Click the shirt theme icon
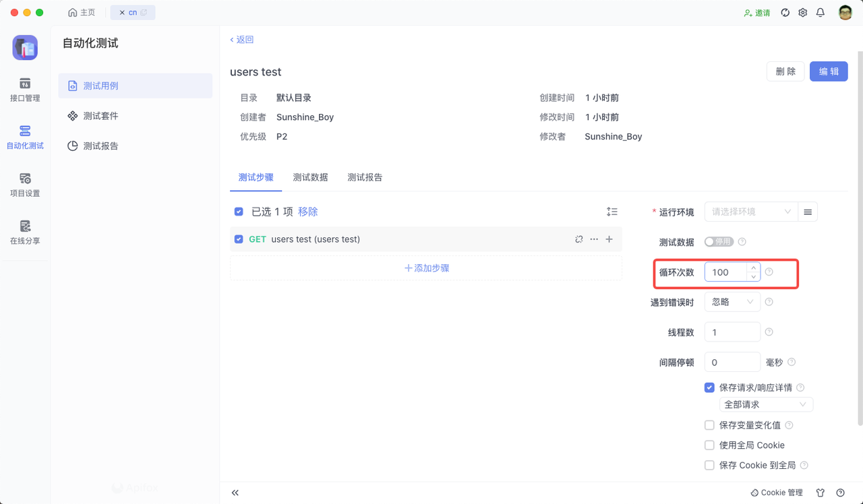 tap(821, 493)
